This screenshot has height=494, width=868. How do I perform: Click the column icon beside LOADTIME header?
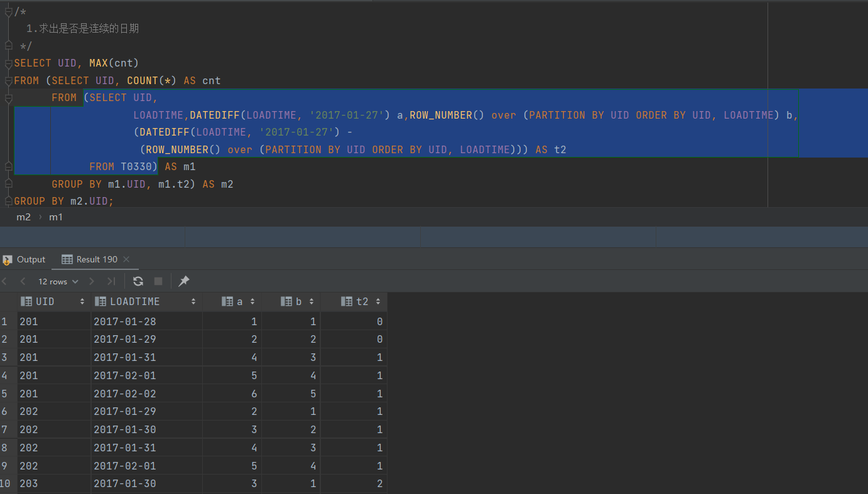click(x=100, y=302)
